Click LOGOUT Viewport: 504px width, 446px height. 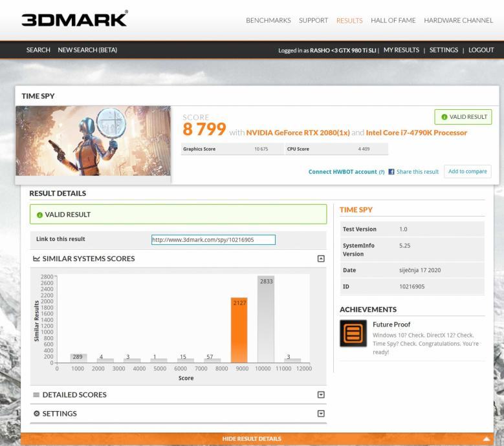481,50
